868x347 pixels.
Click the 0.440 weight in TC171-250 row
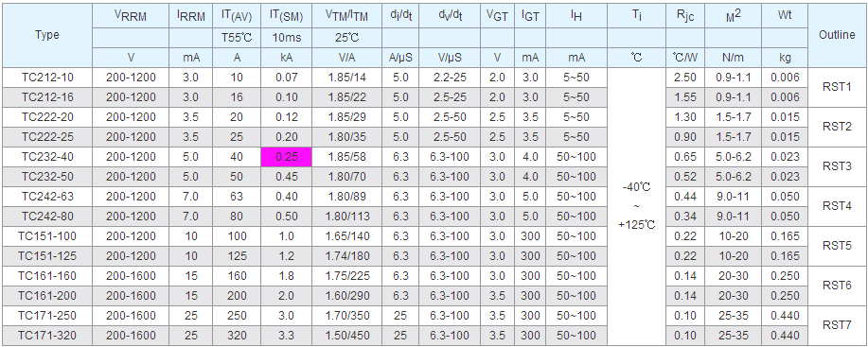coord(785,316)
